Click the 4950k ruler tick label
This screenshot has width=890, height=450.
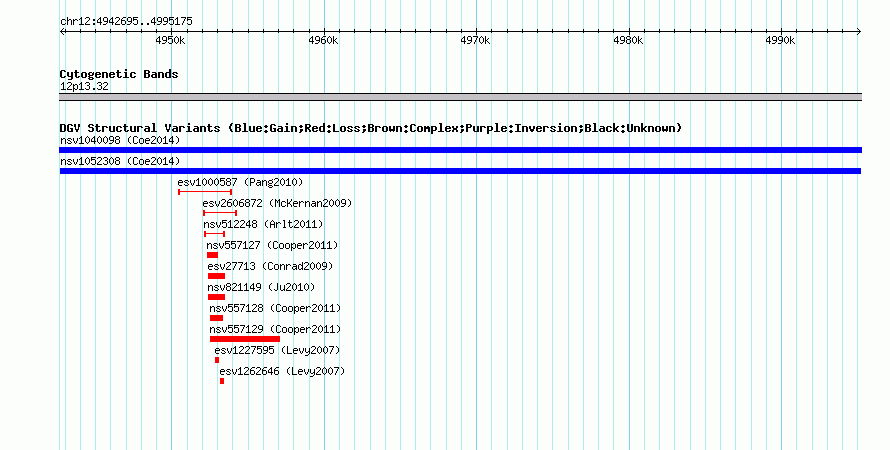click(x=170, y=40)
